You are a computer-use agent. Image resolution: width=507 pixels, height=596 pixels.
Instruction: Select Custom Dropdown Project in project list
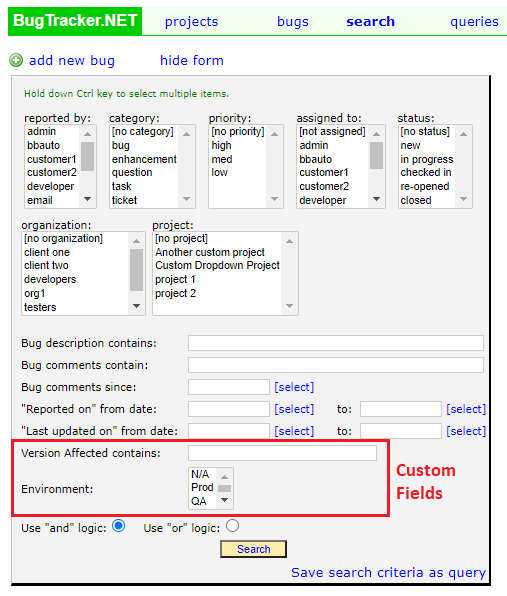(217, 266)
